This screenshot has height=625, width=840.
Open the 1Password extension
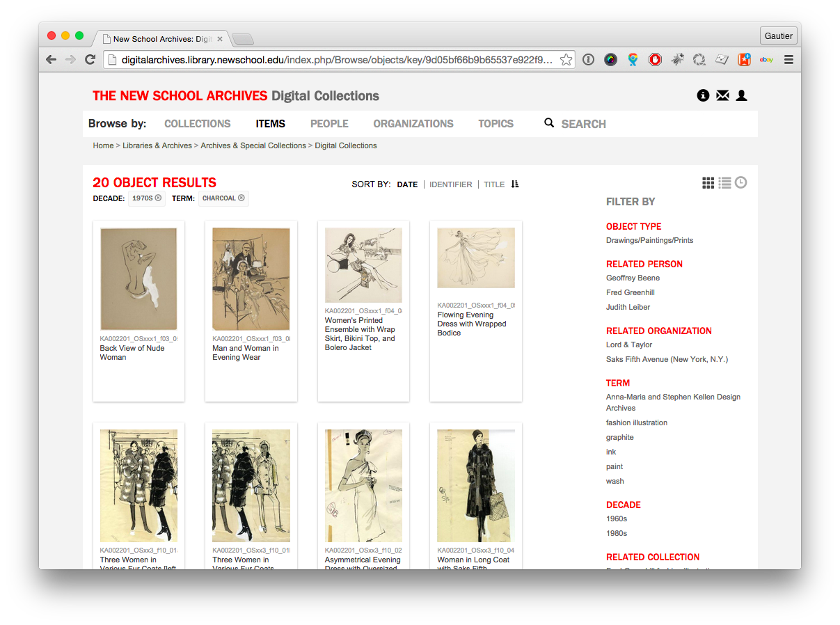tap(589, 60)
